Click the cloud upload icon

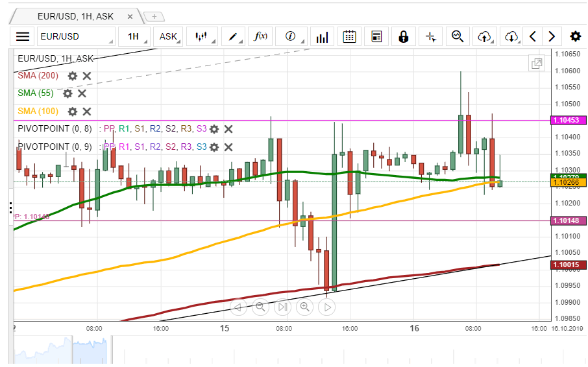click(x=484, y=37)
